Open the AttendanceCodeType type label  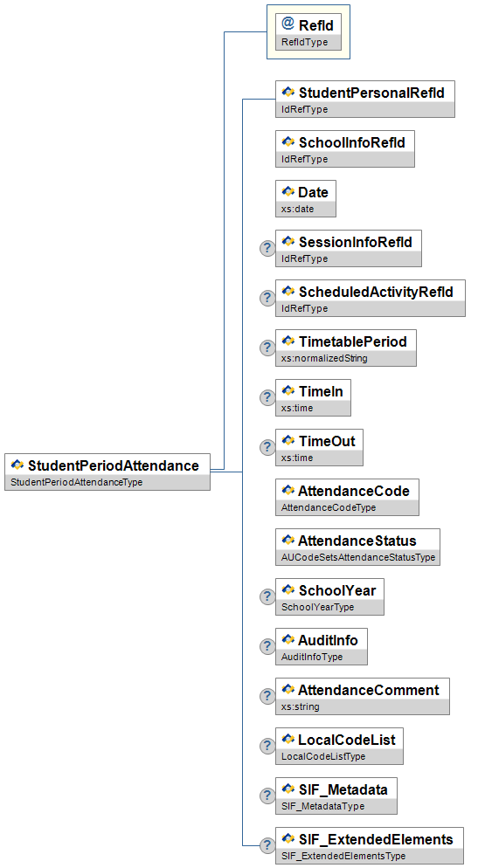click(329, 507)
